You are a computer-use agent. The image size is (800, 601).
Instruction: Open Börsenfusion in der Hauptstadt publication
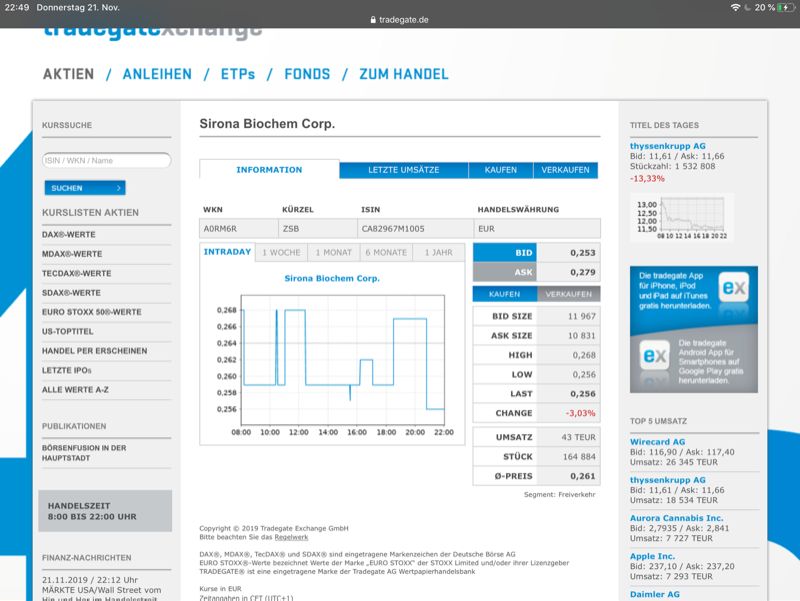click(x=84, y=453)
